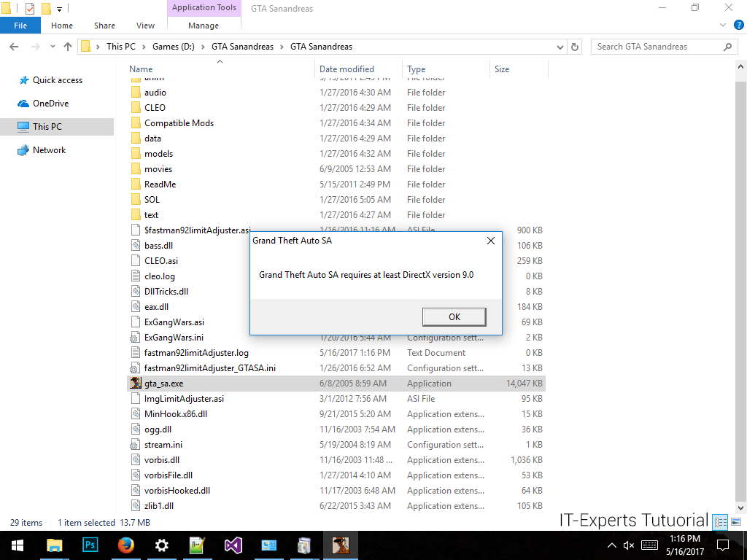Launch Firefox from the taskbar
Screen dimensions: 747x560
click(126, 545)
